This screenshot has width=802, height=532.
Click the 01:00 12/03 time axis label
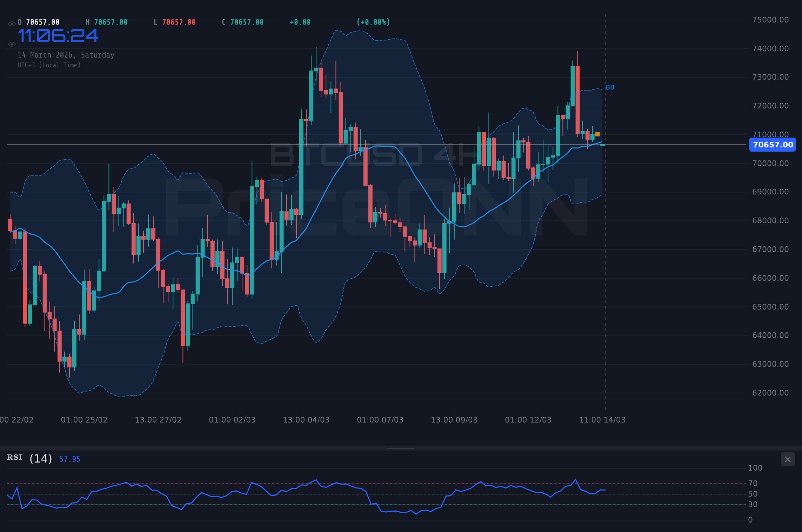click(x=528, y=420)
